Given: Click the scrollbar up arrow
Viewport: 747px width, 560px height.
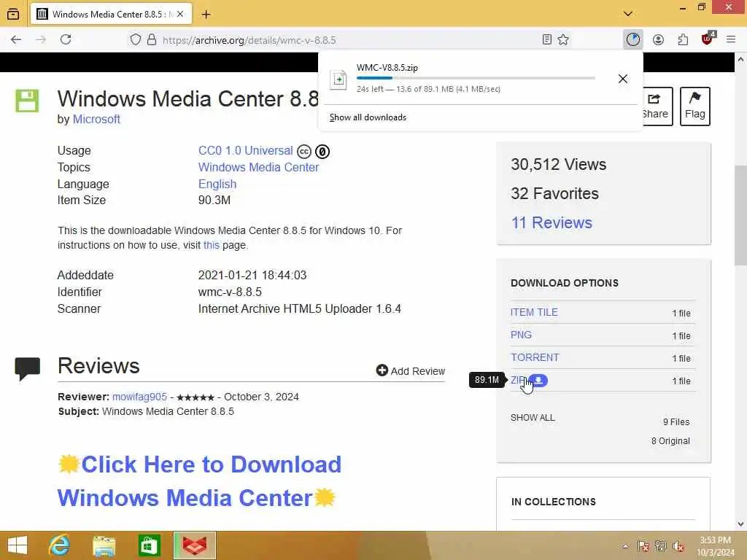Looking at the screenshot, I should click(741, 60).
